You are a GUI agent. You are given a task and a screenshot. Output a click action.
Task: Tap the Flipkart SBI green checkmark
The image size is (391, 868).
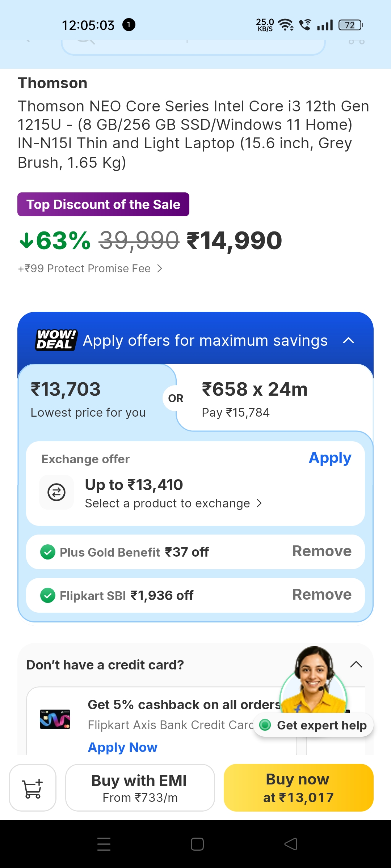48,596
